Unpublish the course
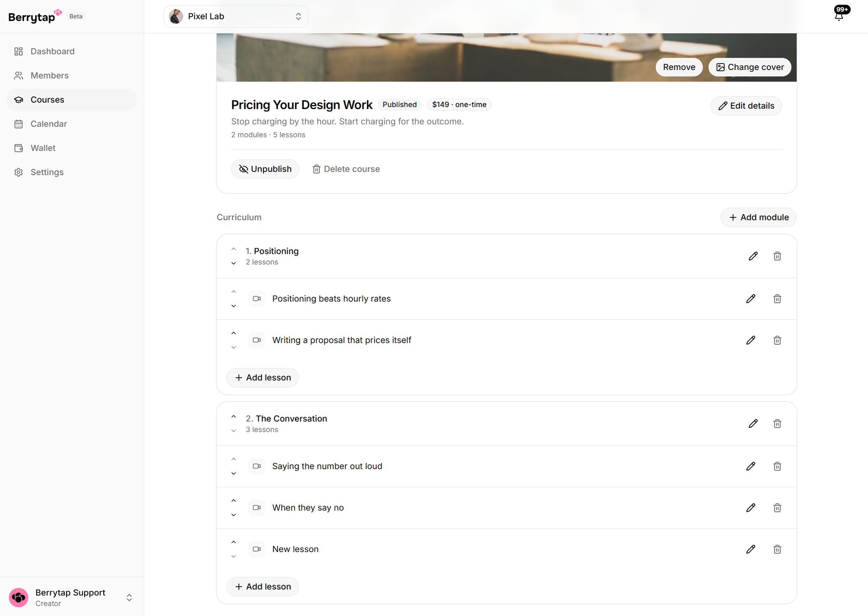Image resolution: width=868 pixels, height=616 pixels. (265, 169)
